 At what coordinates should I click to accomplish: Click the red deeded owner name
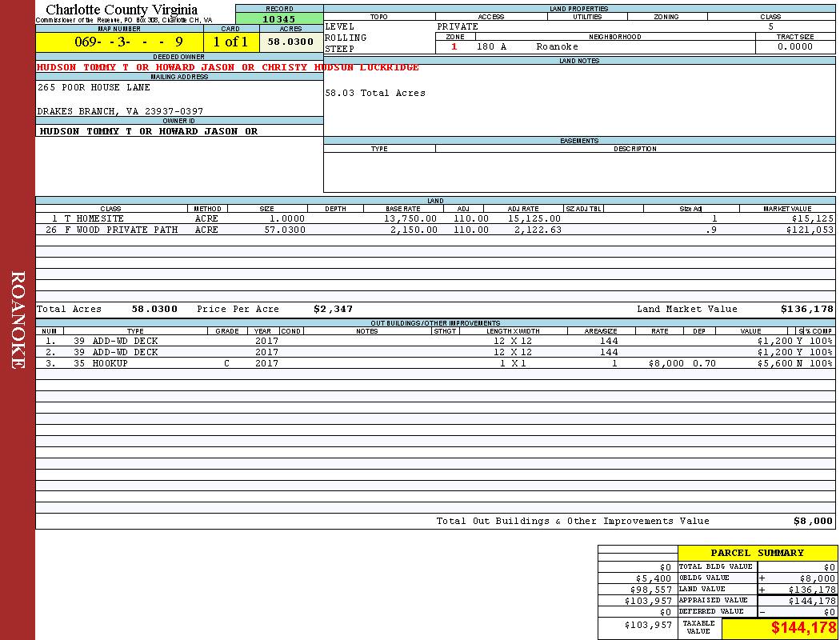click(x=228, y=67)
